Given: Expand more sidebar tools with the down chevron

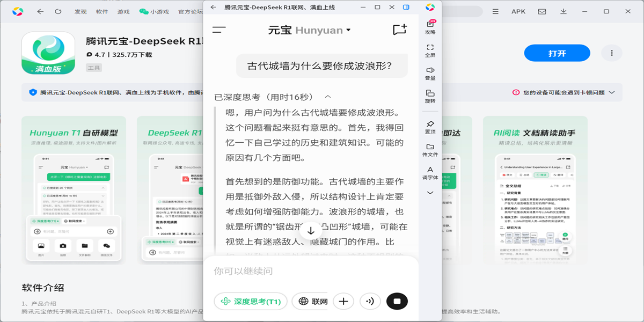Looking at the screenshot, I should 430,193.
